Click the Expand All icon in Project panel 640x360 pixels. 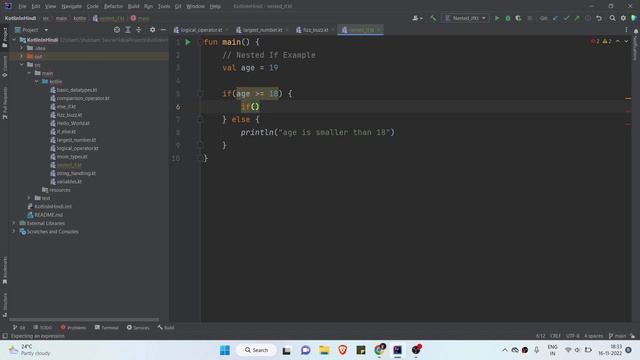pos(128,30)
